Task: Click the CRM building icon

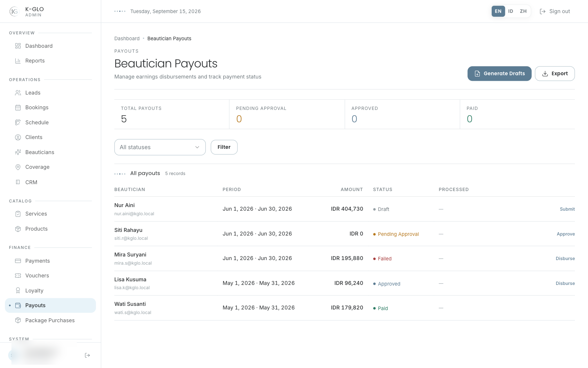Action: tap(18, 182)
